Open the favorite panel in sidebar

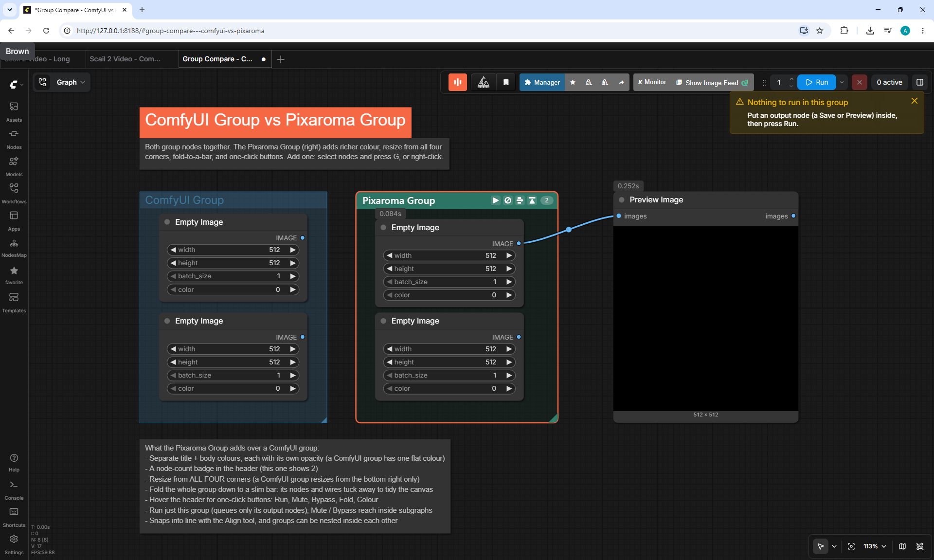tap(14, 275)
